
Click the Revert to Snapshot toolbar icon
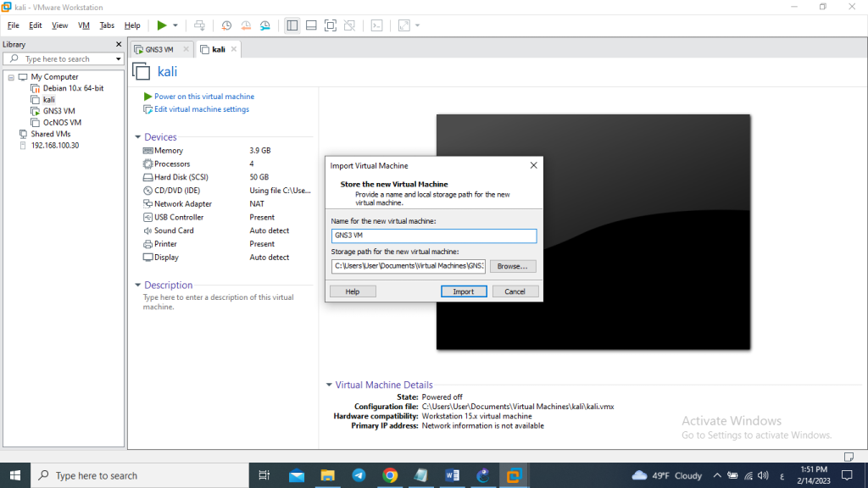pos(246,25)
